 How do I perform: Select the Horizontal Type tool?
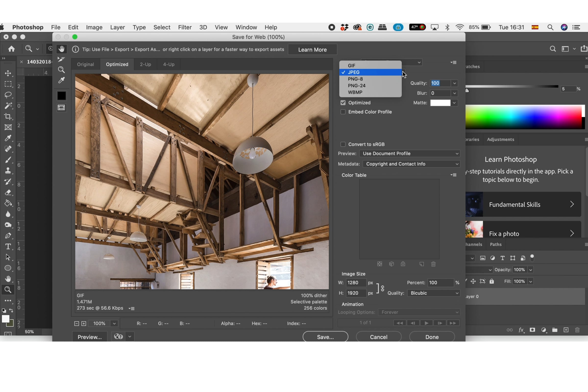point(8,247)
